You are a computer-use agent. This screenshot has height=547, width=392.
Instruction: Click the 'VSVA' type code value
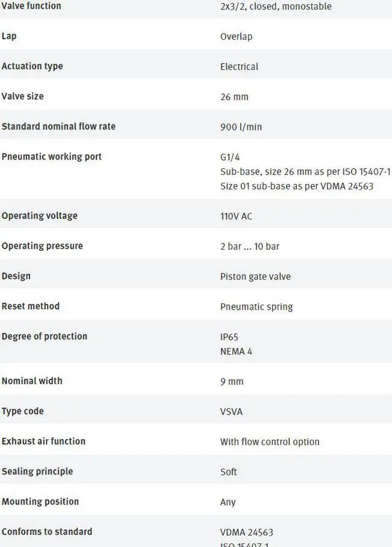pyautogui.click(x=232, y=411)
